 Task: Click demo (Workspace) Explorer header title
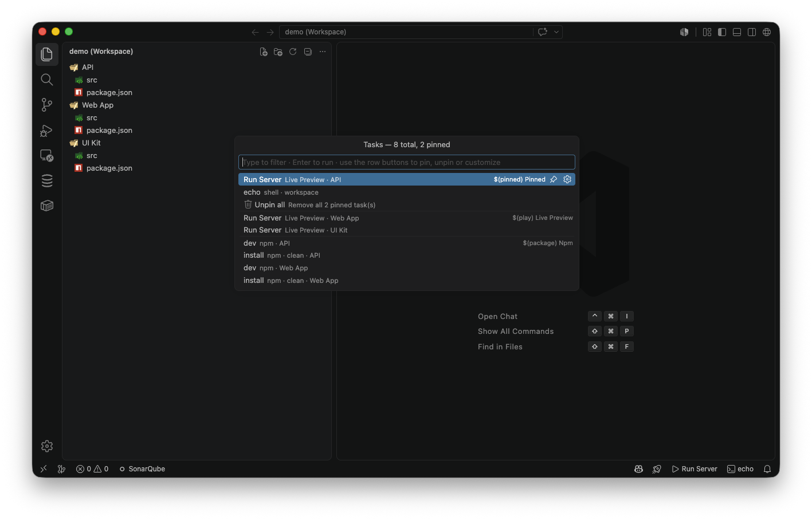pos(101,52)
